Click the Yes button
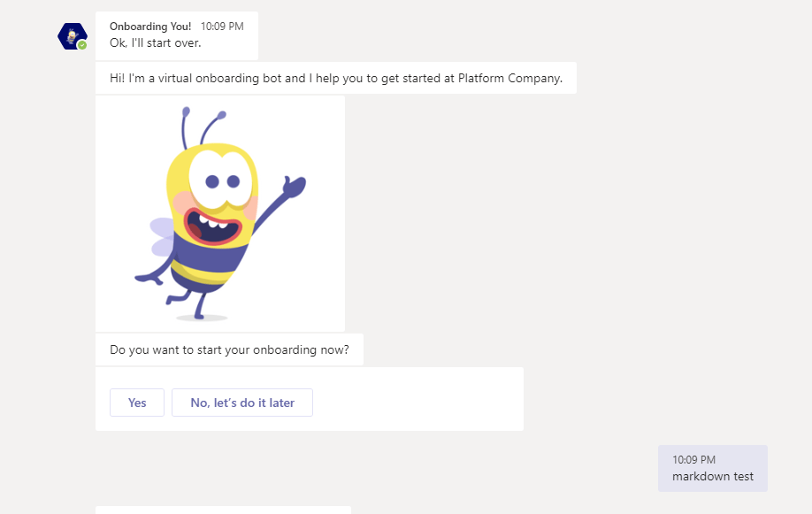812x514 pixels. (137, 403)
